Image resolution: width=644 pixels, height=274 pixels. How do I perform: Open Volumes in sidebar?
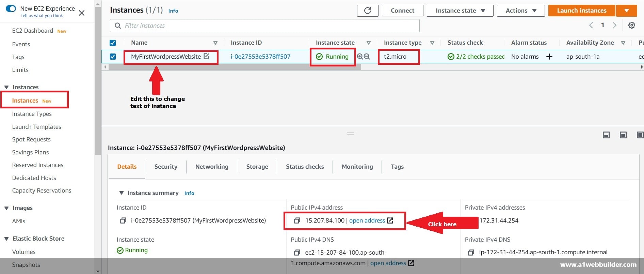tap(24, 252)
